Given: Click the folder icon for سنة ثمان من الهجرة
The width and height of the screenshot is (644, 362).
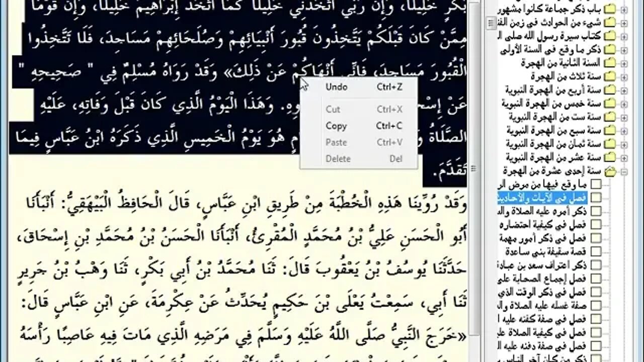Looking at the screenshot, I should pyautogui.click(x=611, y=144).
